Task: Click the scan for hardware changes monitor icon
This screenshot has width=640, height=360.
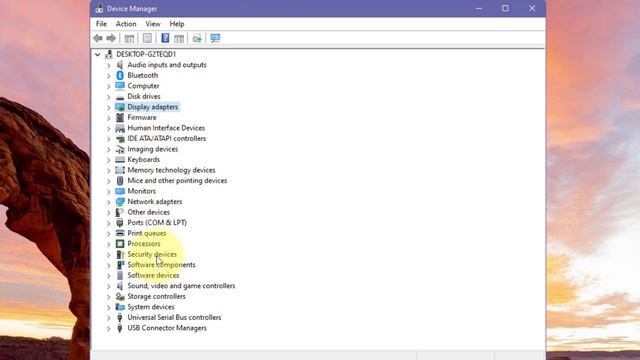Action: 215,38
